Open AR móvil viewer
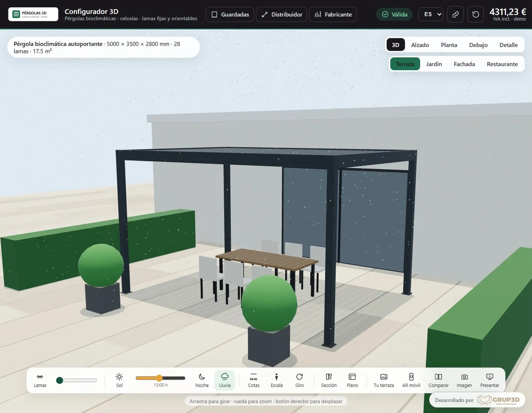Image resolution: width=532 pixels, height=413 pixels. pyautogui.click(x=411, y=380)
